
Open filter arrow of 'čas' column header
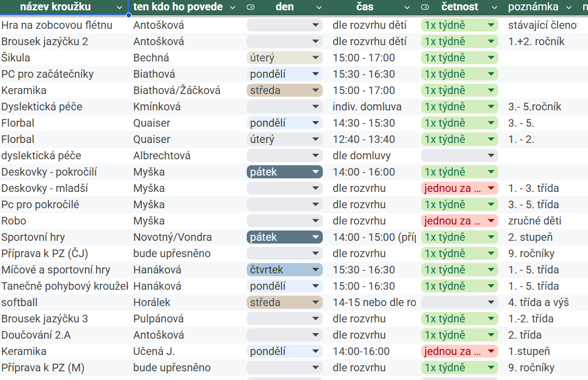coord(407,7)
